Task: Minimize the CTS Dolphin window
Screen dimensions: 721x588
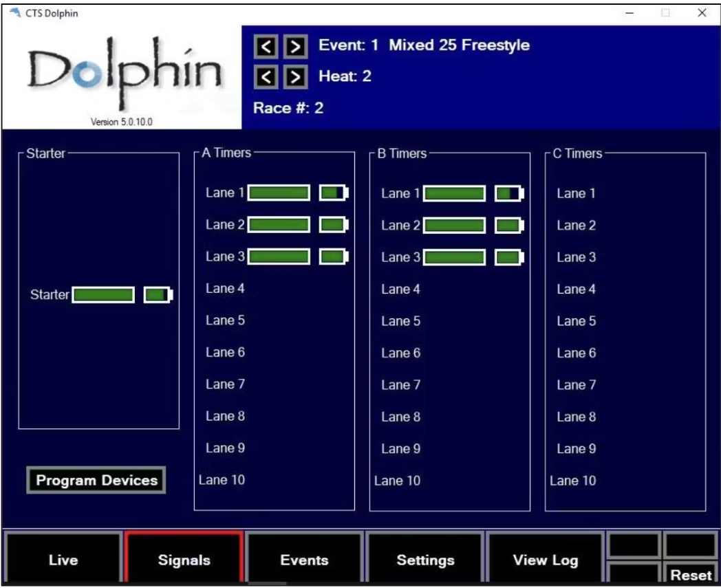Action: pos(629,13)
